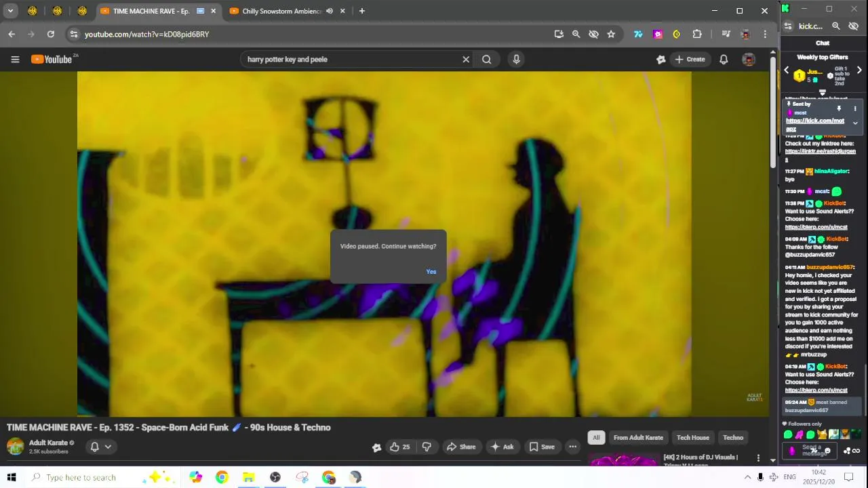Switch to Chilly Snowstorm Ambience tab

[281, 11]
